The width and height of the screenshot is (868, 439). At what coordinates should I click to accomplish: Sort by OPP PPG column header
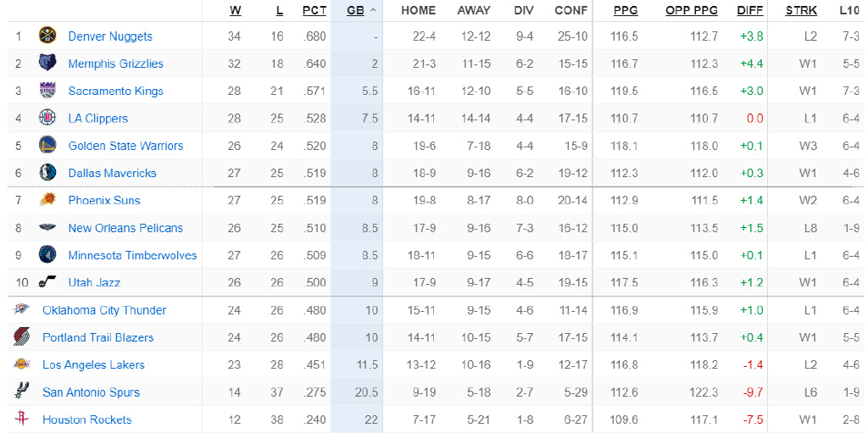click(691, 10)
